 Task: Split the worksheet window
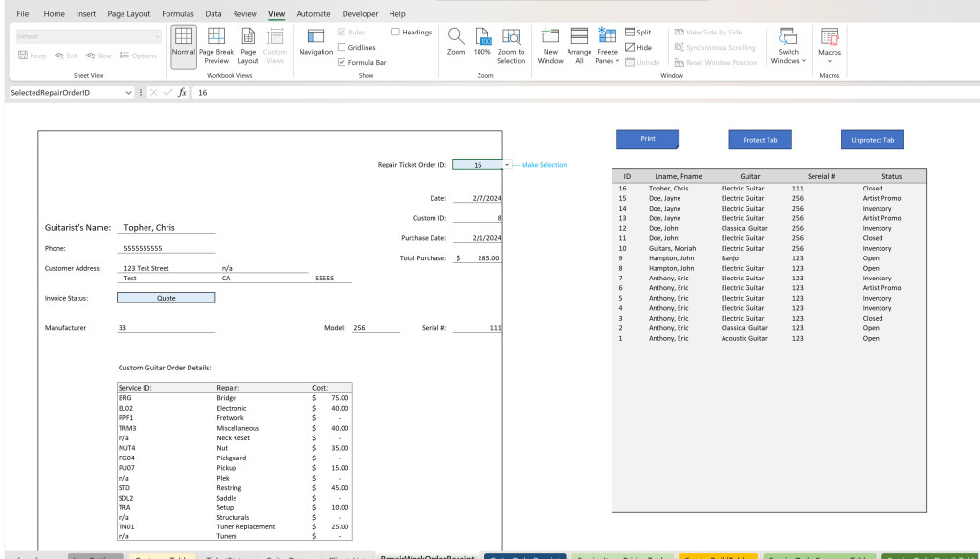click(638, 32)
